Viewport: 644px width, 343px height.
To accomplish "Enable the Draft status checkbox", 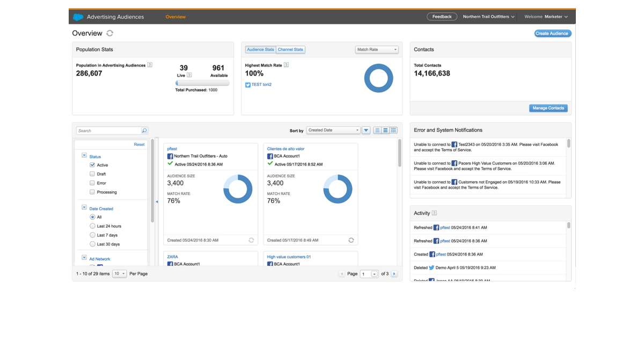I will [x=92, y=174].
